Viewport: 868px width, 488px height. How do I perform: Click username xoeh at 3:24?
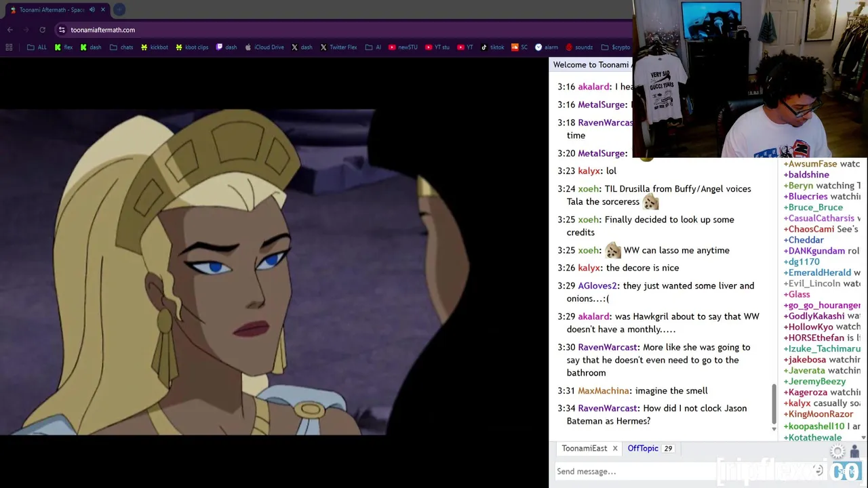[589, 189]
